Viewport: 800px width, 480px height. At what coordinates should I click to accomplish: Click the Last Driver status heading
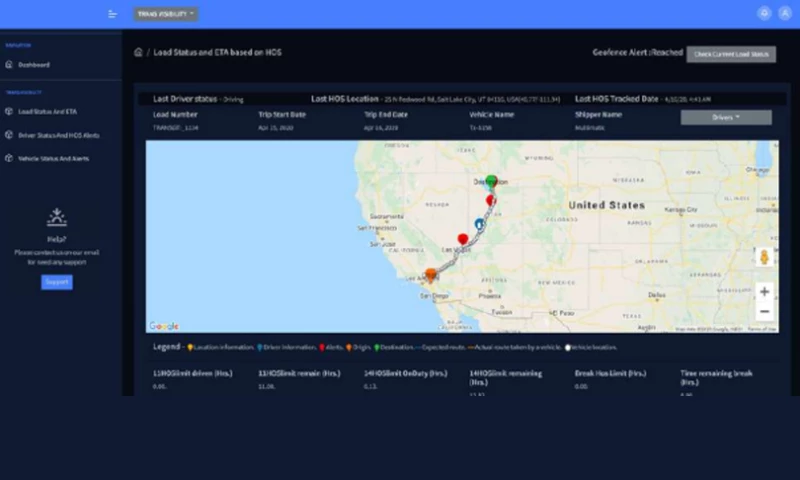(185, 99)
